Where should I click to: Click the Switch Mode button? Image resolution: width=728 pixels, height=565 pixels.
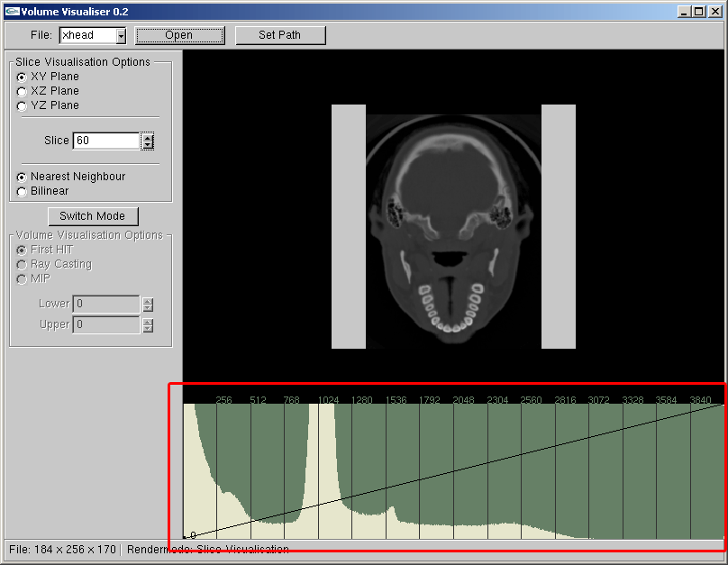92,216
